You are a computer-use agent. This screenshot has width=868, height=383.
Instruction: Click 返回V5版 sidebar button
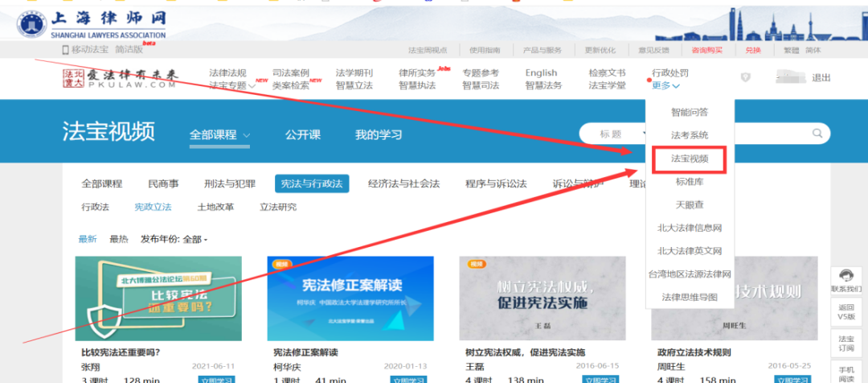click(845, 312)
